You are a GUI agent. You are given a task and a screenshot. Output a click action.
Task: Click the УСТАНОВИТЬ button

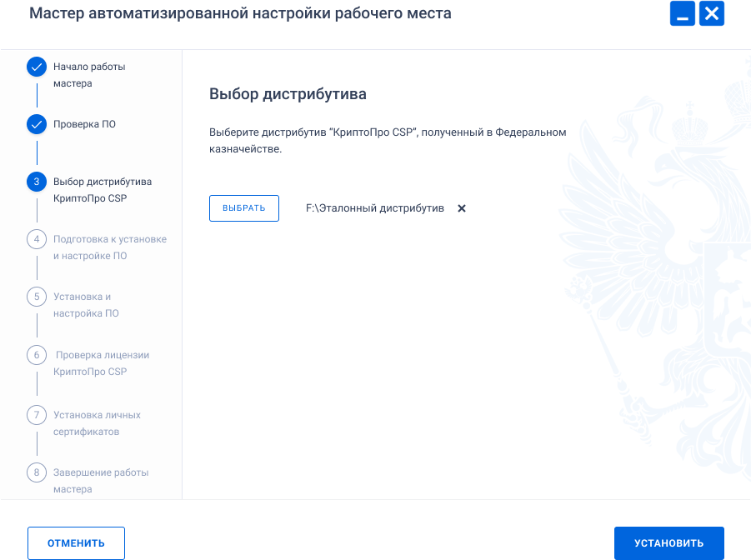pyautogui.click(x=668, y=542)
